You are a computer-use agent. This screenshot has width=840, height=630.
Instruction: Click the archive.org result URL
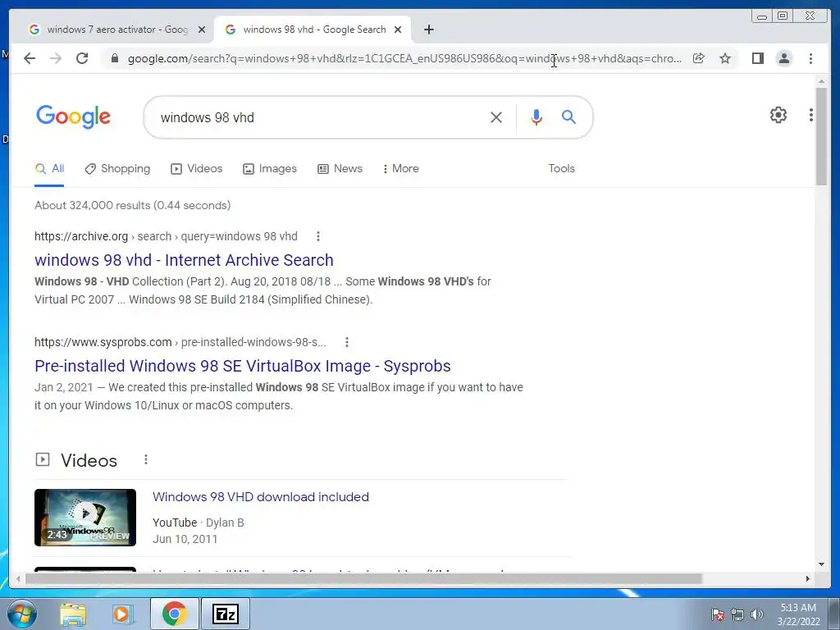pyautogui.click(x=166, y=236)
